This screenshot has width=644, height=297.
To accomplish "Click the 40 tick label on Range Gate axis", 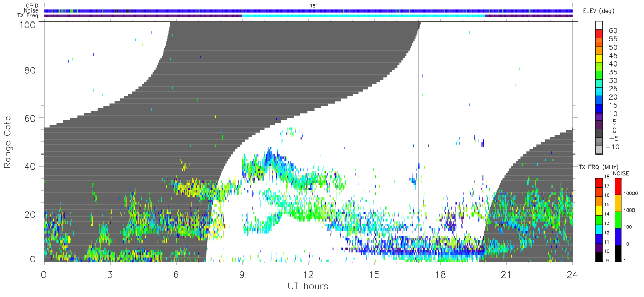I will 30,166.
